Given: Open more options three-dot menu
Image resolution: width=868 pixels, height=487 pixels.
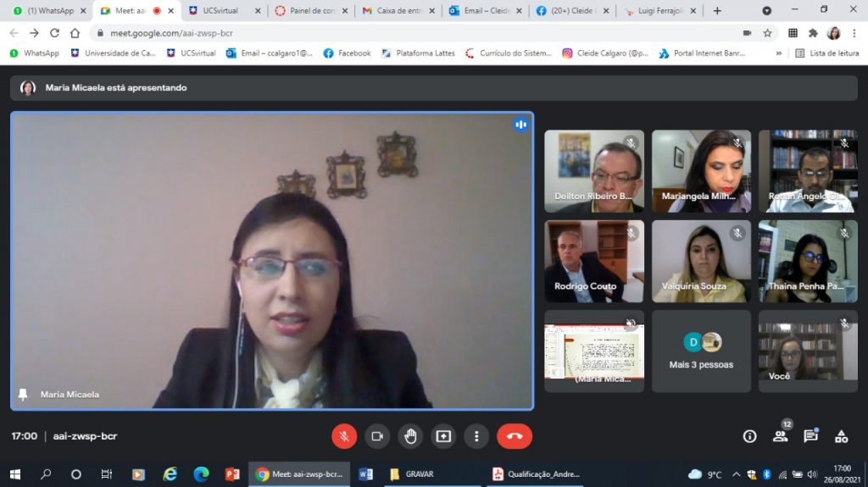Looking at the screenshot, I should tap(476, 436).
